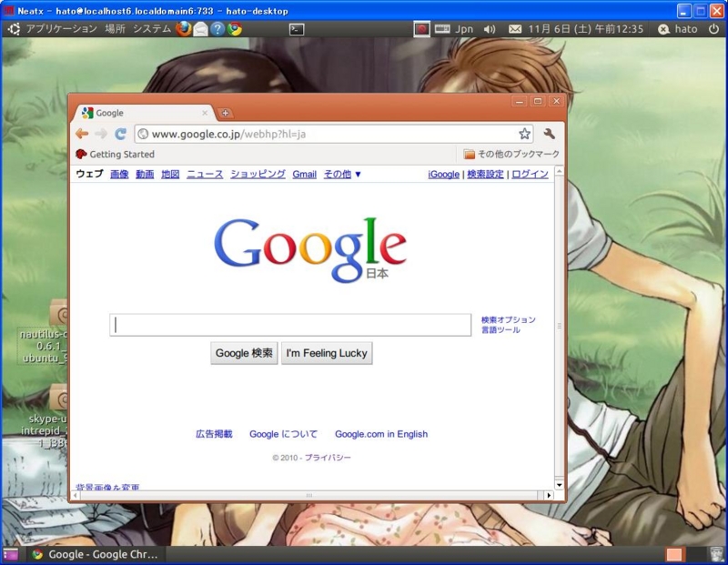Open the volume speaker control
728x565 pixels.
point(490,29)
